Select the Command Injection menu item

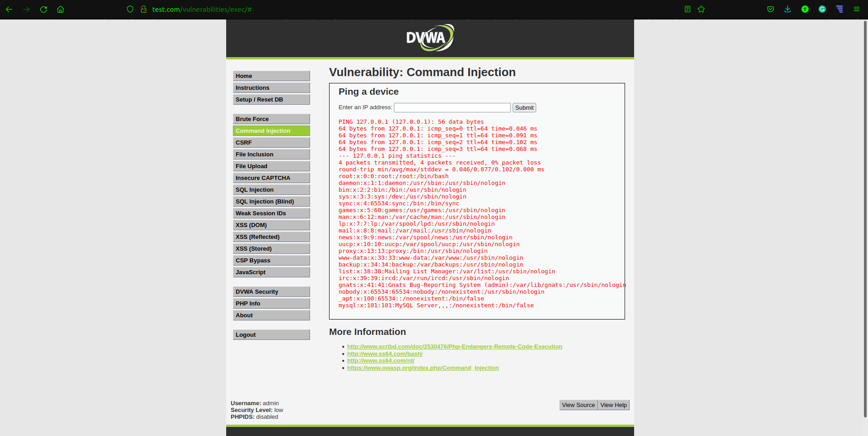pos(272,131)
